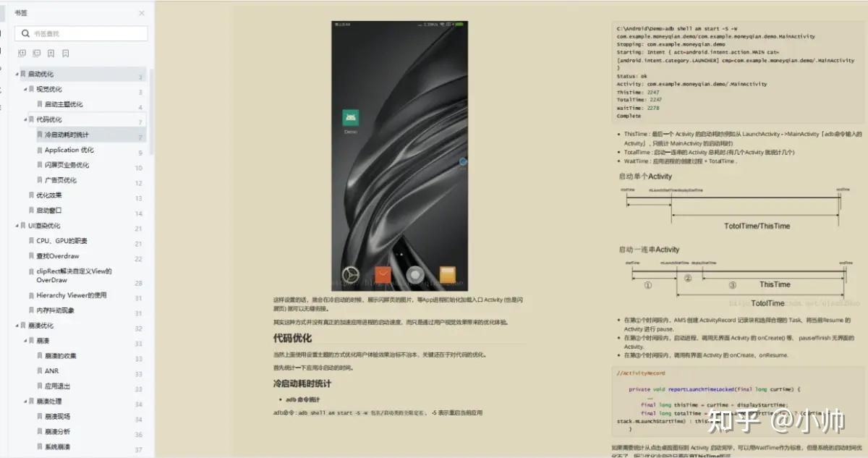
Task: Click inside the 书签查找 search field
Action: click(80, 33)
